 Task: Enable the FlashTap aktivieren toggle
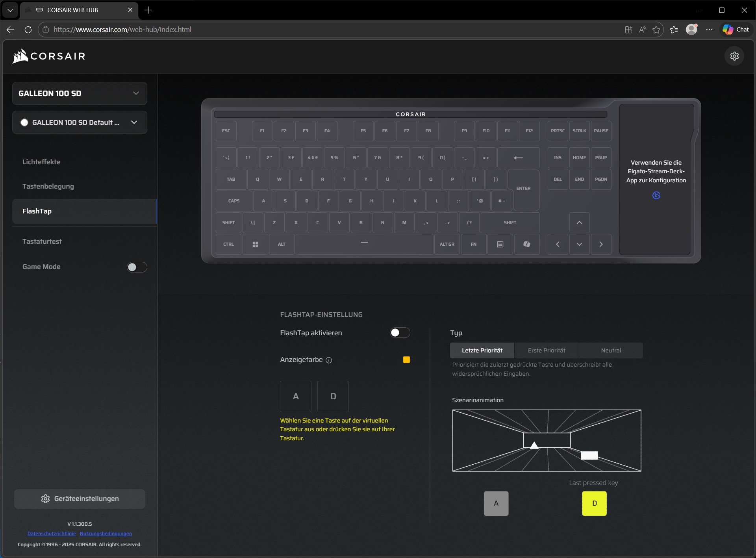[x=400, y=333]
